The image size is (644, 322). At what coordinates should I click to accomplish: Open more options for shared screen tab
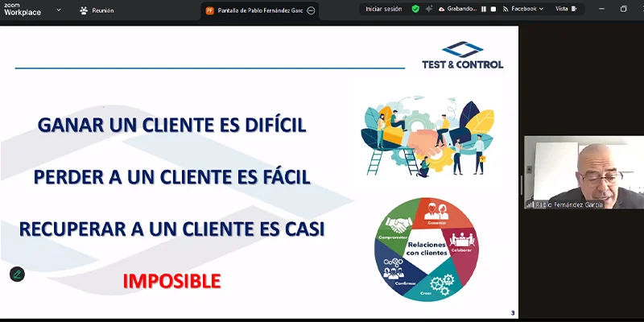311,10
